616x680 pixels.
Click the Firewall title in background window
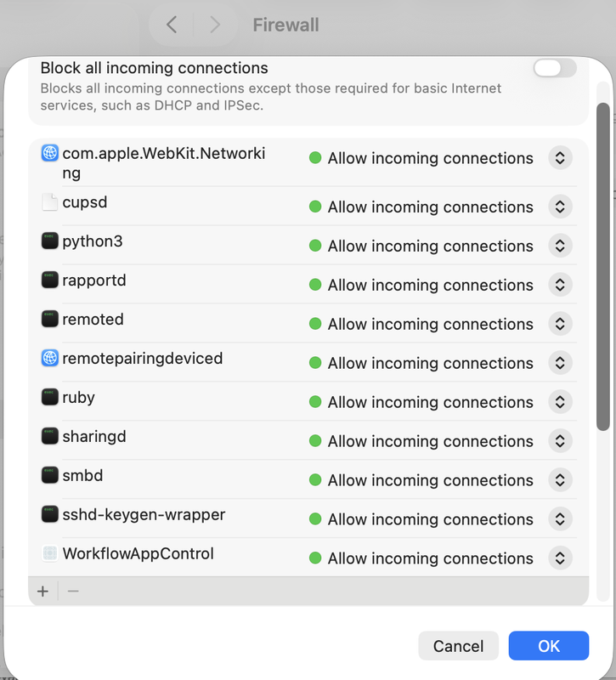tap(286, 25)
